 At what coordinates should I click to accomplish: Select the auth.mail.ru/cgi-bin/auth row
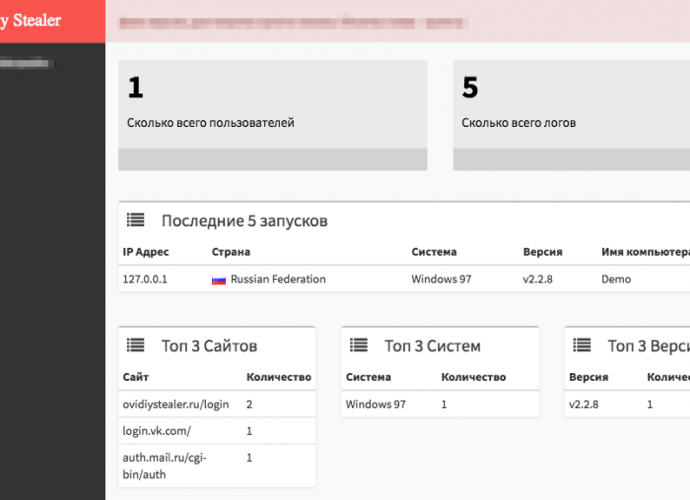217,466
